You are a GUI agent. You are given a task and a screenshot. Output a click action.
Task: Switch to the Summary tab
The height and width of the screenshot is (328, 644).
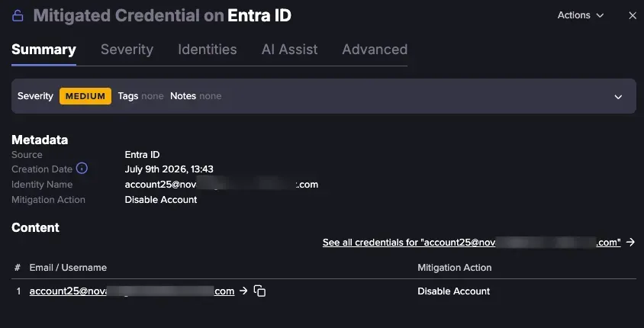click(x=43, y=50)
